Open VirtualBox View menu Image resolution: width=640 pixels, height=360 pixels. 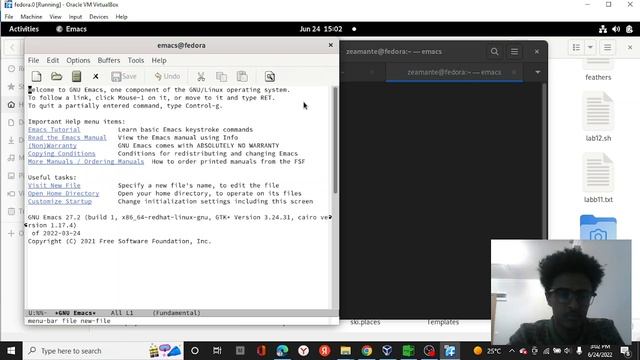point(55,17)
